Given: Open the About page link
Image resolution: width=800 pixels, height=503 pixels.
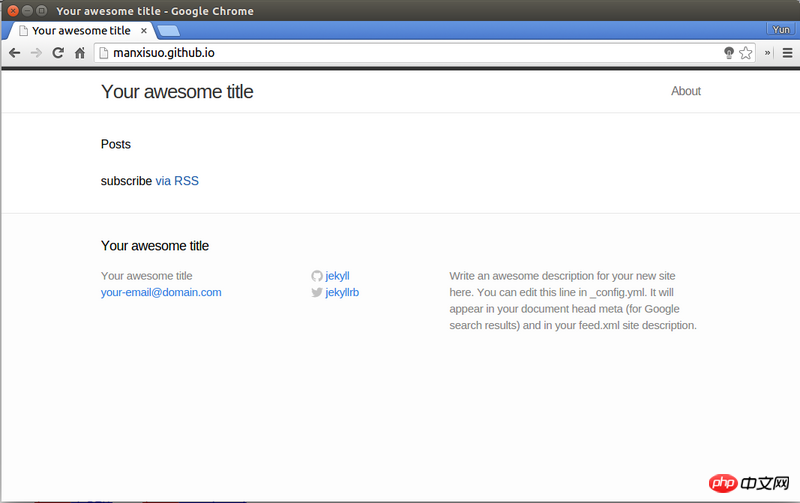Looking at the screenshot, I should pos(686,91).
